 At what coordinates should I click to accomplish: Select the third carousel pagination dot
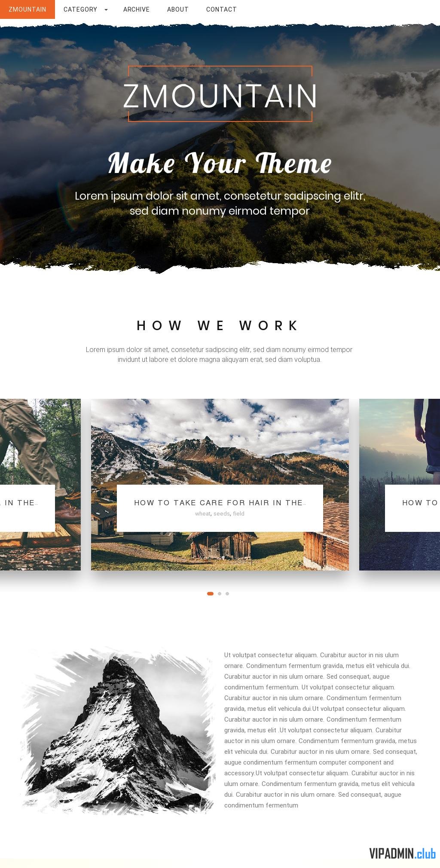(227, 594)
